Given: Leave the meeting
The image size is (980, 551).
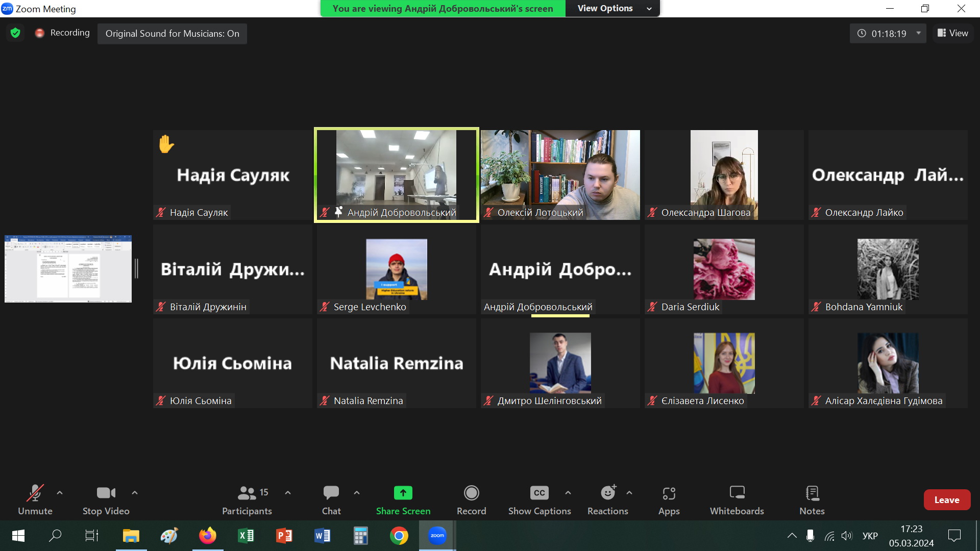Looking at the screenshot, I should [x=946, y=500].
